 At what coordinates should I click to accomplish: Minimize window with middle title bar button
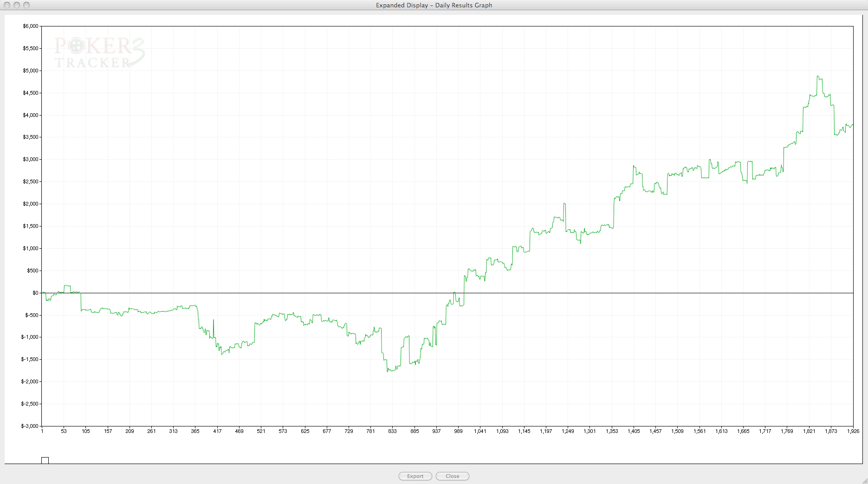pos(17,5)
